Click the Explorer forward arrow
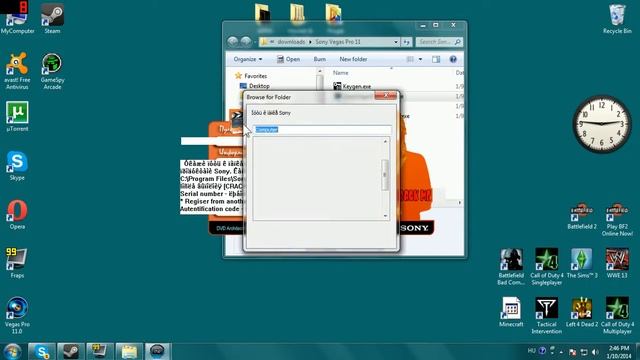Image resolution: width=640 pixels, height=360 pixels. tap(246, 42)
